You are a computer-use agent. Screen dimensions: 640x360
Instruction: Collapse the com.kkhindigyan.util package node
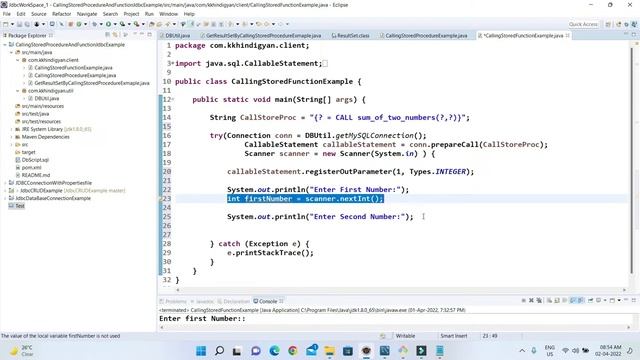click(x=18, y=91)
